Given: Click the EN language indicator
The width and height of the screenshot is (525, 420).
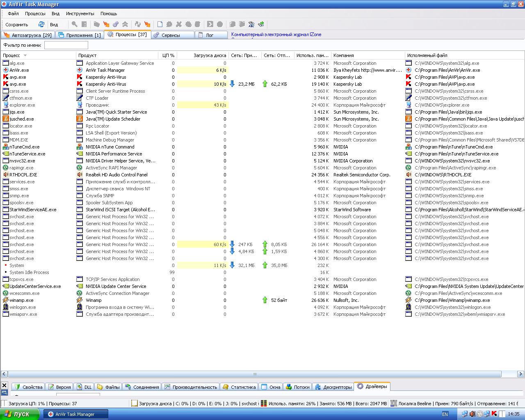Looking at the screenshot, I should (445, 414).
